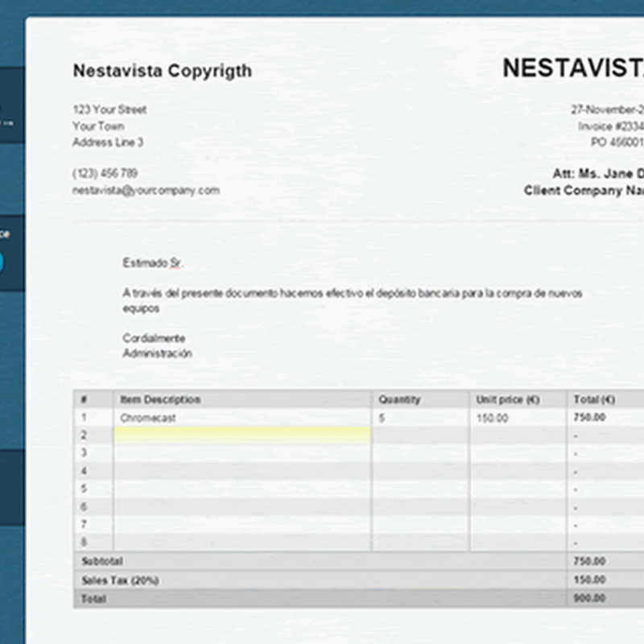
Task: Select the Address Line 3 field
Action: [x=108, y=142]
